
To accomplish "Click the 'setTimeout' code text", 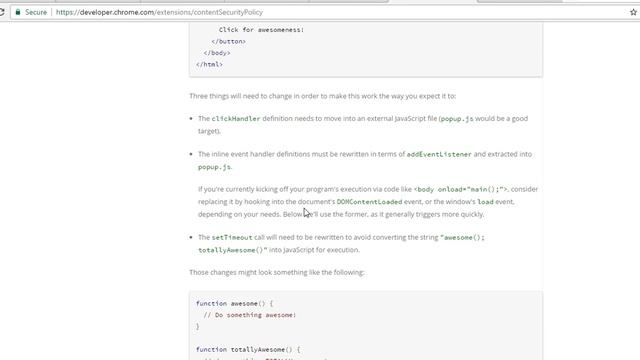I will click(x=232, y=238).
